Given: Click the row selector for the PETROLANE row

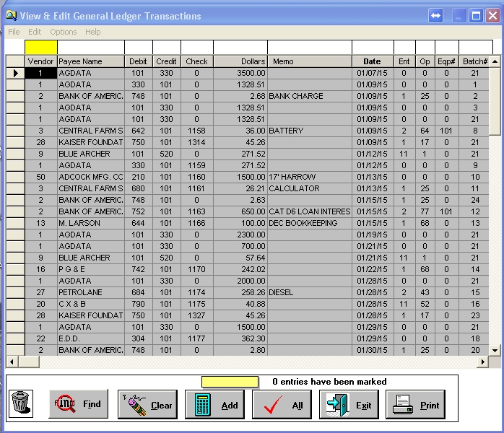Looking at the screenshot, I should [x=15, y=292].
